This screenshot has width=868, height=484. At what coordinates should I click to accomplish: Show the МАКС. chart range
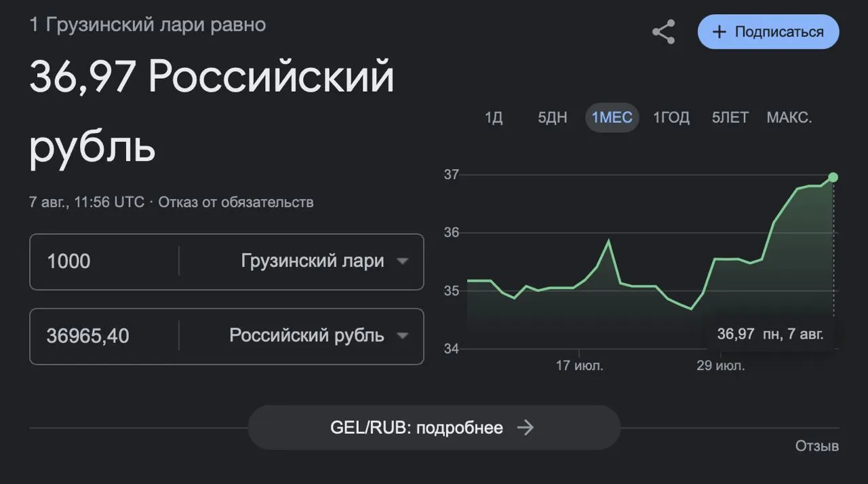[x=789, y=117]
